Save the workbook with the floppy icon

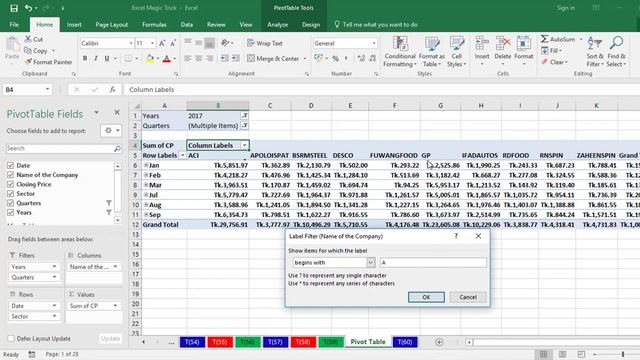[x=13, y=8]
